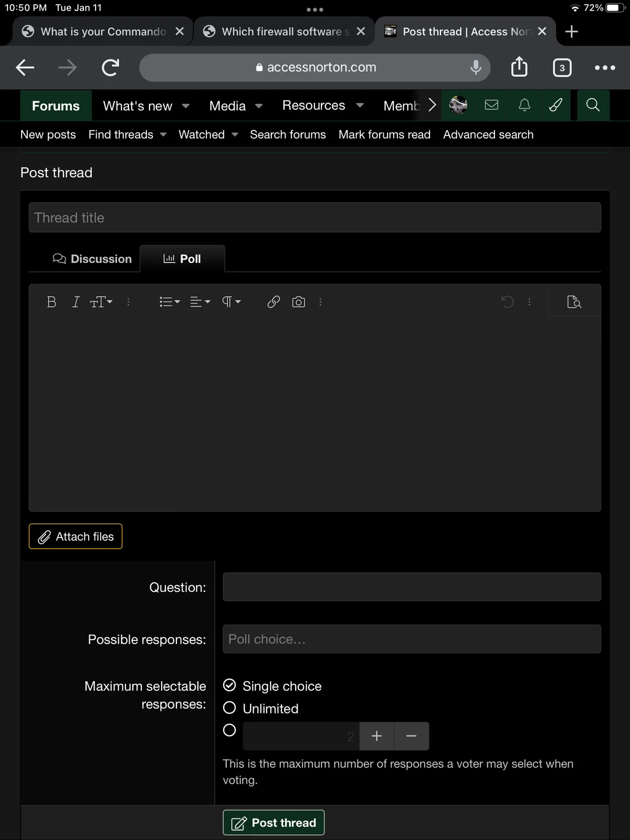Image resolution: width=630 pixels, height=840 pixels.
Task: Open the inbox envelope icon
Action: pyautogui.click(x=491, y=105)
